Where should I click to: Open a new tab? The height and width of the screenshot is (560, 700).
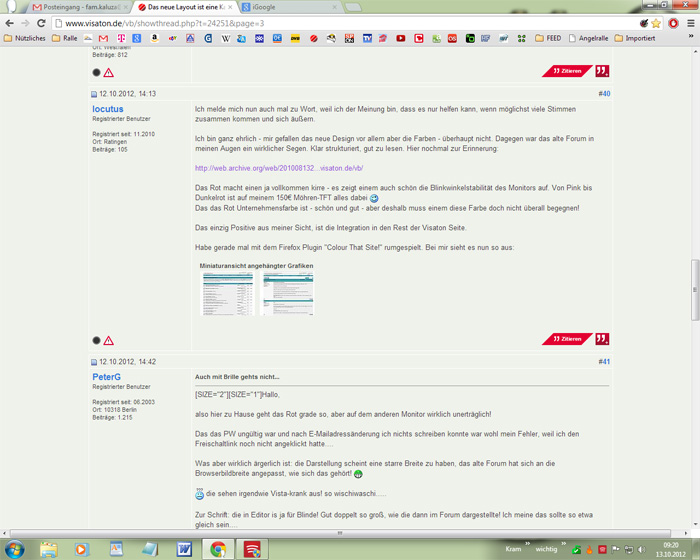353,7
